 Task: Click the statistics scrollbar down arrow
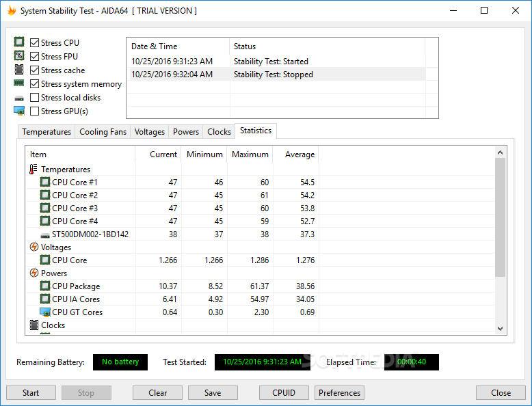click(x=500, y=328)
